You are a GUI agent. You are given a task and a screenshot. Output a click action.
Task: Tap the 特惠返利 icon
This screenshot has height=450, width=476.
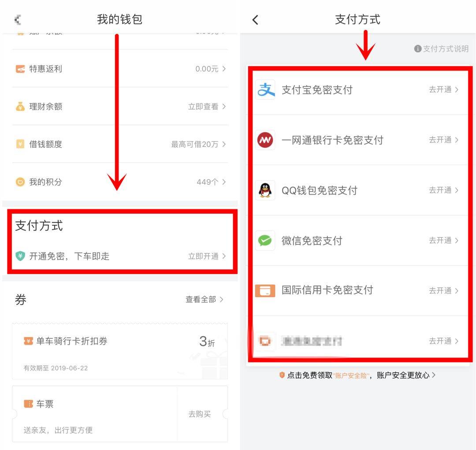point(20,69)
